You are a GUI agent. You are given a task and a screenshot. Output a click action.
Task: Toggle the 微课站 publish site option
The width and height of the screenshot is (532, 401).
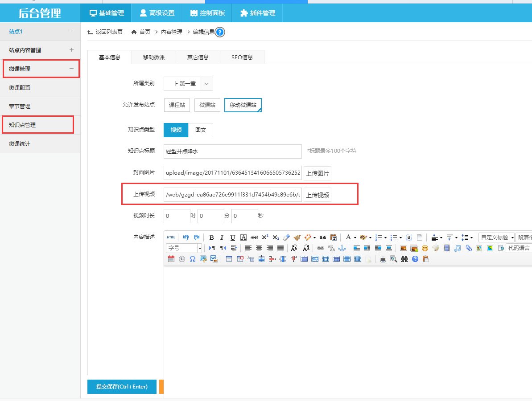[207, 105]
